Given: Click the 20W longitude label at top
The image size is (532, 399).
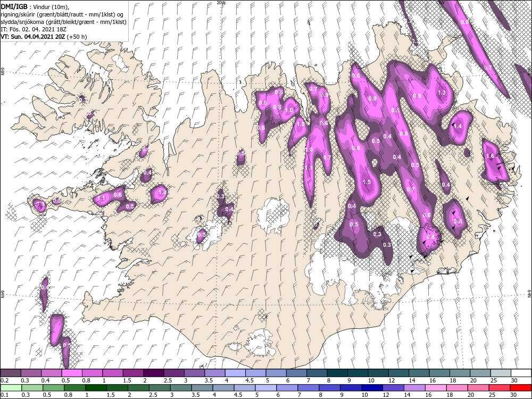Looking at the screenshot, I should click(x=221, y=2).
